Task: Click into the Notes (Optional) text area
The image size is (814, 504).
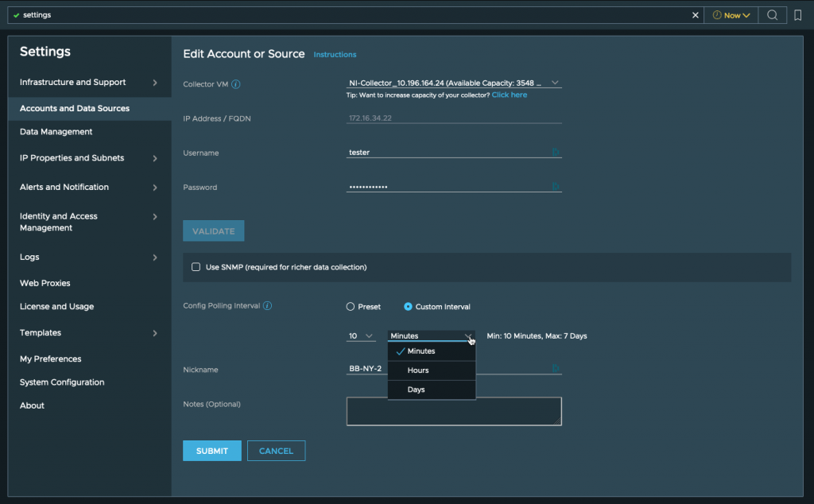Action: 453,411
